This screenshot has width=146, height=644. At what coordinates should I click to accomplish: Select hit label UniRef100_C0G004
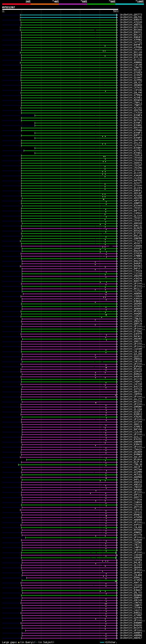click(131, 505)
